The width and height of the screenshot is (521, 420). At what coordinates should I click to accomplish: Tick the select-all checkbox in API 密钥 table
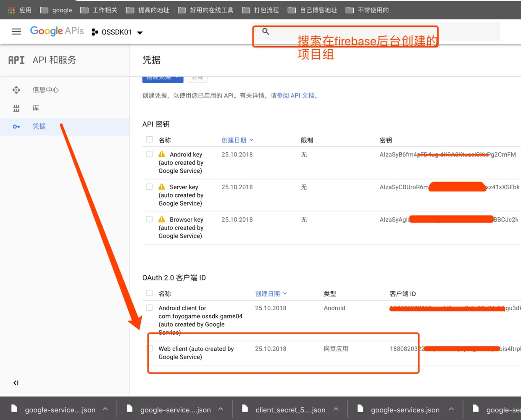coord(149,140)
